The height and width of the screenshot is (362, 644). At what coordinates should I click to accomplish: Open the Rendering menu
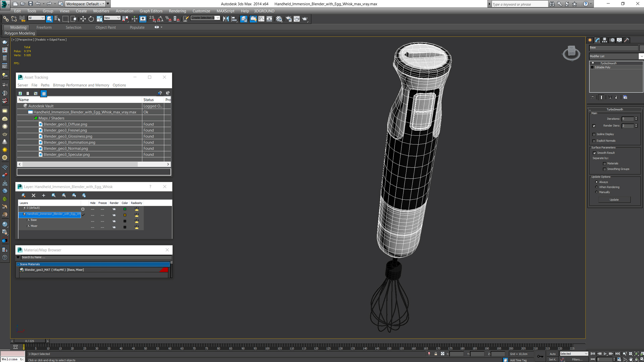tap(177, 11)
